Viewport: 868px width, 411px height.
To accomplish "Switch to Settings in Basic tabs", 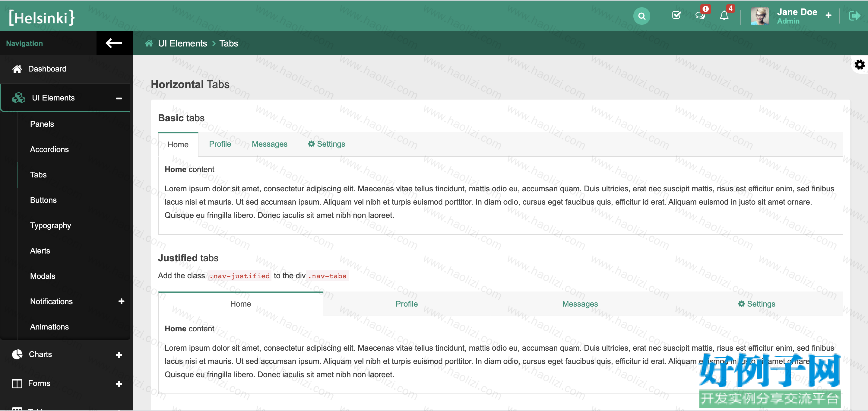I will [326, 144].
